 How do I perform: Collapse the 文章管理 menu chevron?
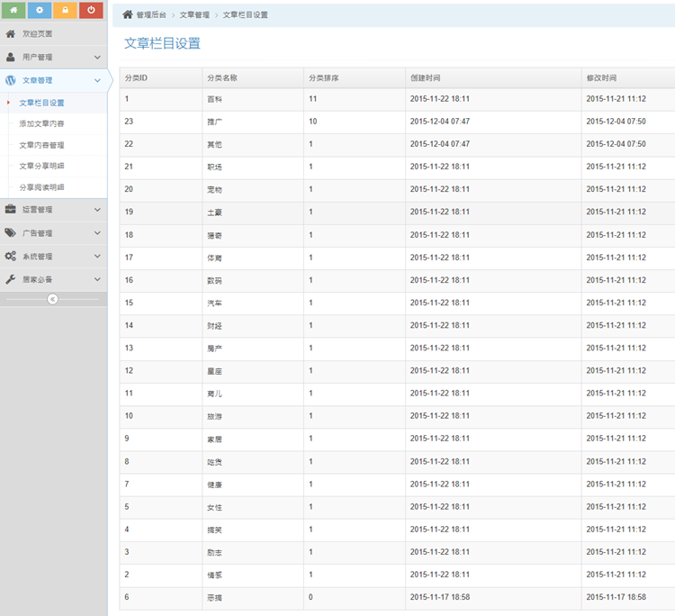tap(97, 80)
